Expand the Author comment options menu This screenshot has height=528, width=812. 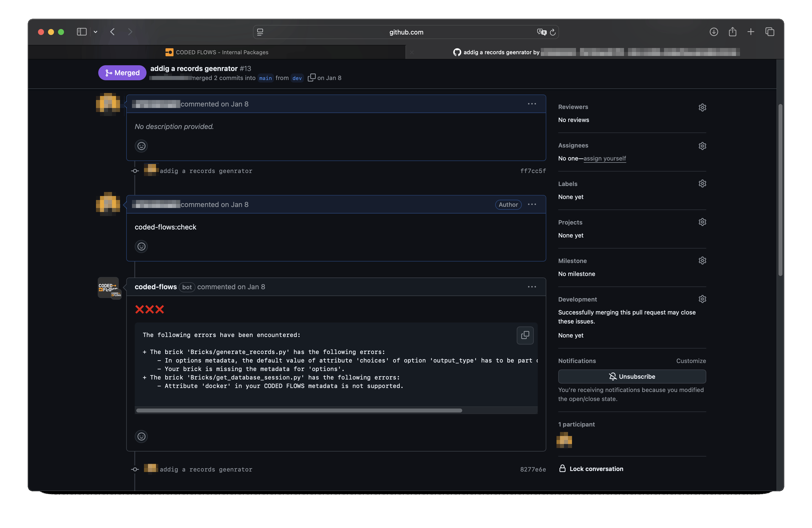[531, 205]
